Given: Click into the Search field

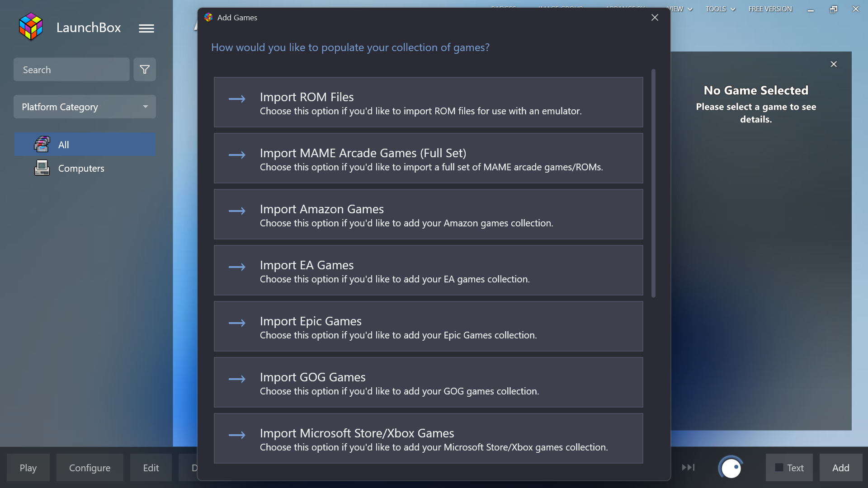Looking at the screenshot, I should pyautogui.click(x=71, y=70).
